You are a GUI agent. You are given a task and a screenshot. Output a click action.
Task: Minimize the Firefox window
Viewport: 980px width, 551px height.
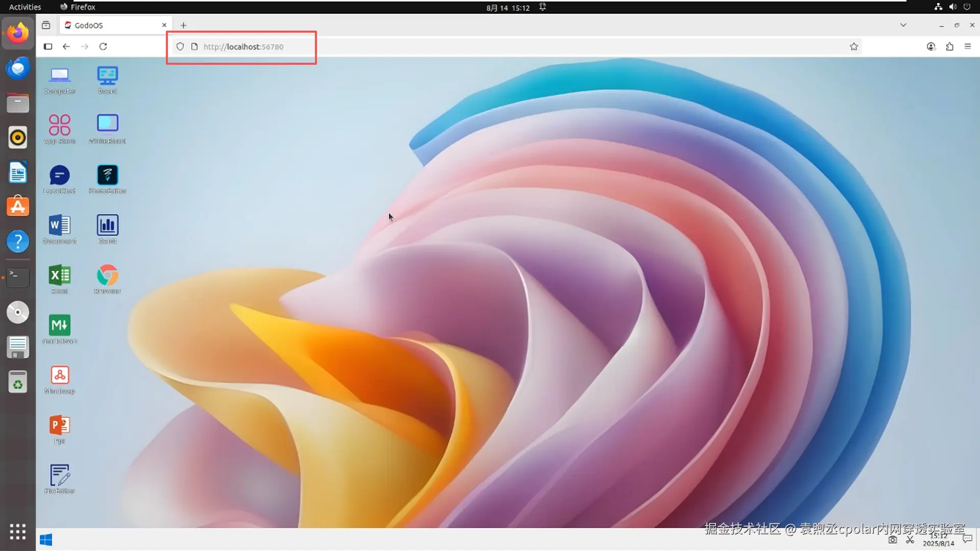[941, 25]
